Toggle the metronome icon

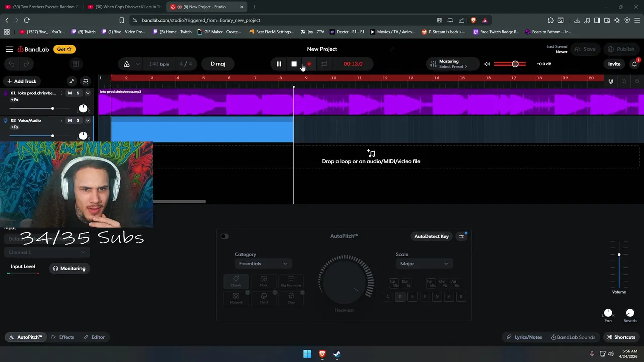pos(126,64)
